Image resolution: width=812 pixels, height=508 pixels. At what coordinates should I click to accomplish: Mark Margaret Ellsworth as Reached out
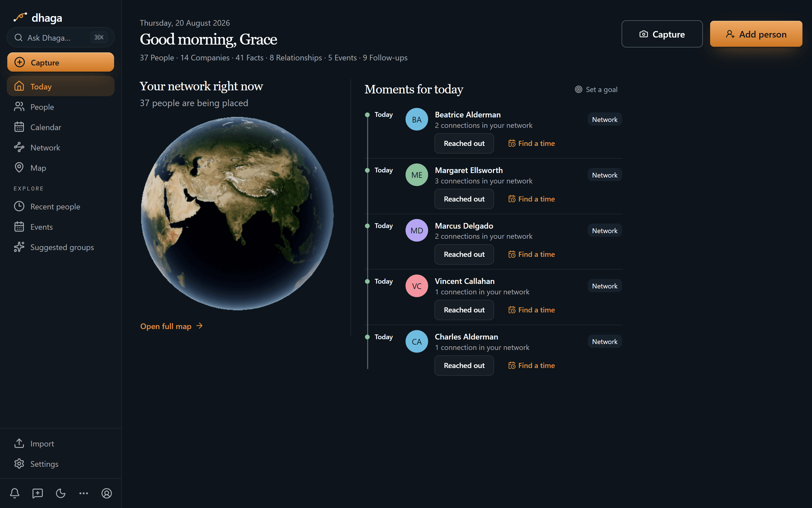click(x=464, y=199)
